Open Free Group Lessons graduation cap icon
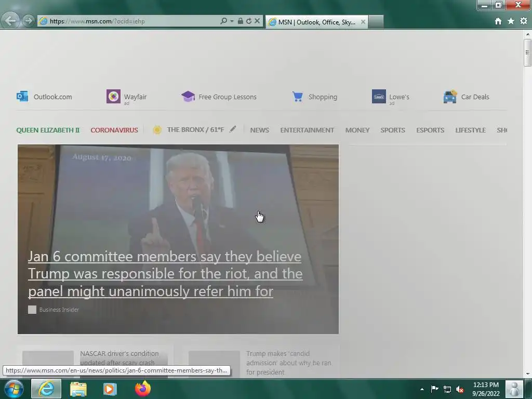 click(x=188, y=96)
